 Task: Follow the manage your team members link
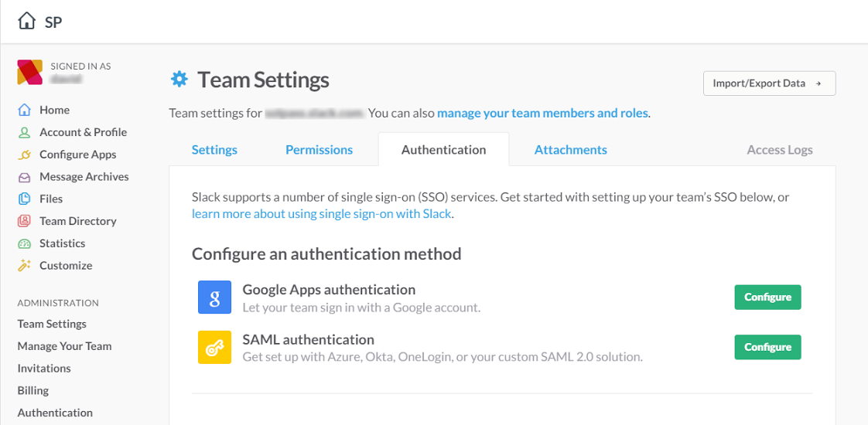pyautogui.click(x=542, y=114)
